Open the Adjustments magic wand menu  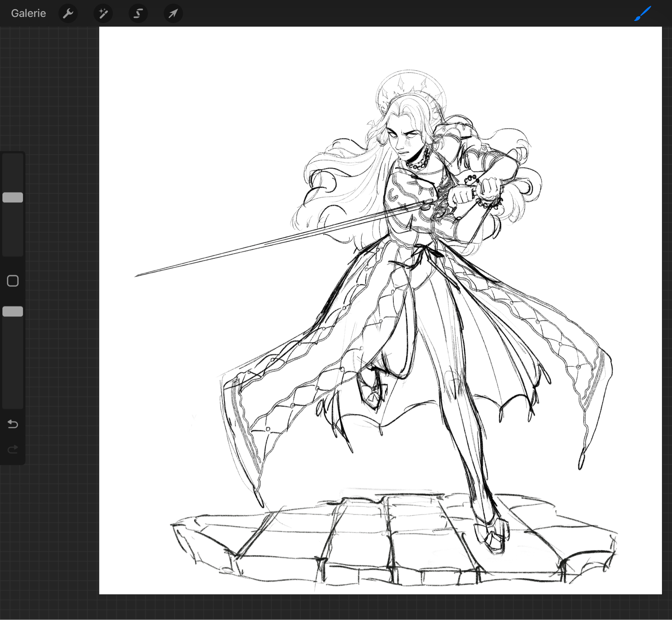pos(103,13)
